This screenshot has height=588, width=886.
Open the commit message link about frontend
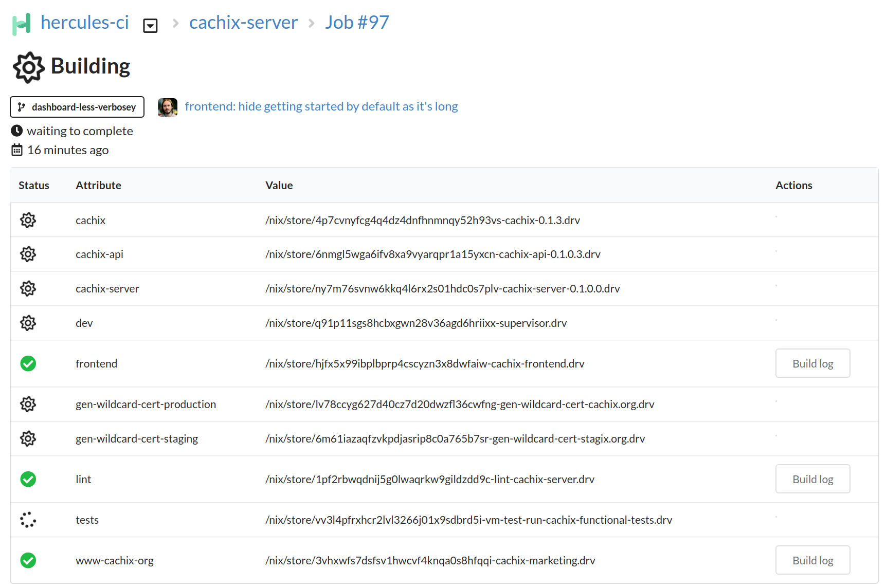[321, 106]
